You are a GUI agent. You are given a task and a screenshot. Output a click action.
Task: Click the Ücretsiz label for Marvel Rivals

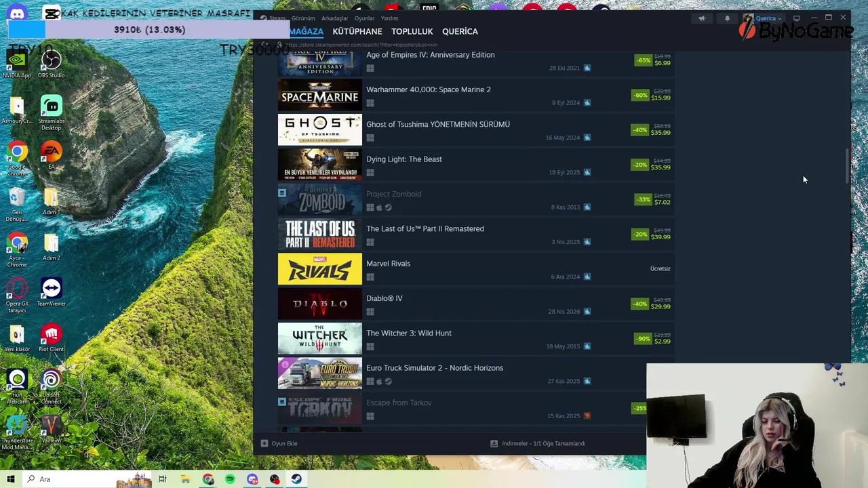[660, 268]
